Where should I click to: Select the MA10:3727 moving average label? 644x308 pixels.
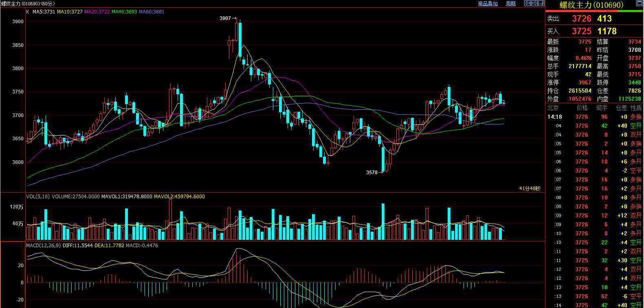[x=69, y=12]
